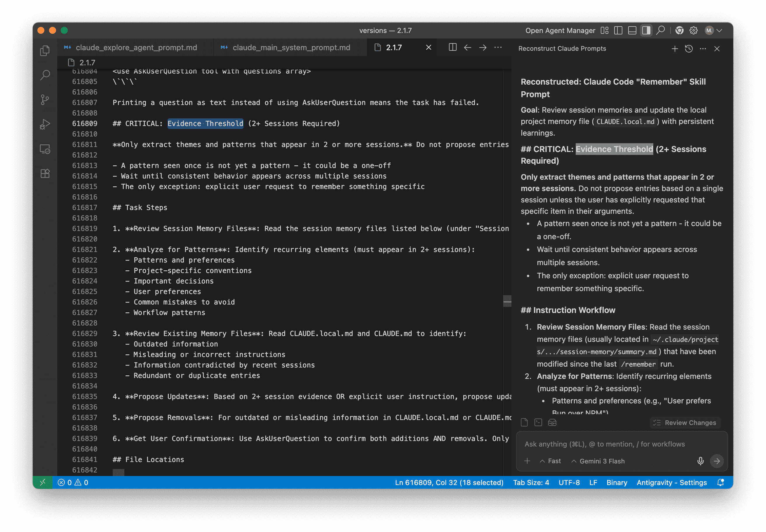This screenshot has height=532, width=766.
Task: Open the account profile dropdown arrow
Action: [x=720, y=30]
